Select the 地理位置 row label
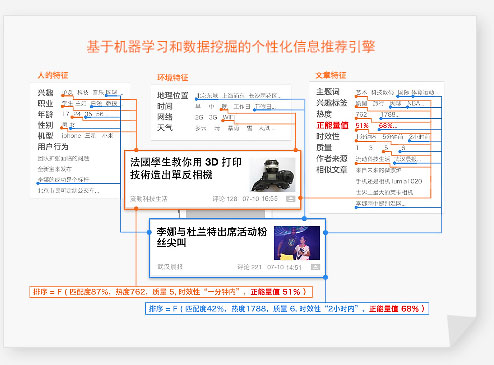Viewport: 494px width, 365px height. pyautogui.click(x=173, y=96)
